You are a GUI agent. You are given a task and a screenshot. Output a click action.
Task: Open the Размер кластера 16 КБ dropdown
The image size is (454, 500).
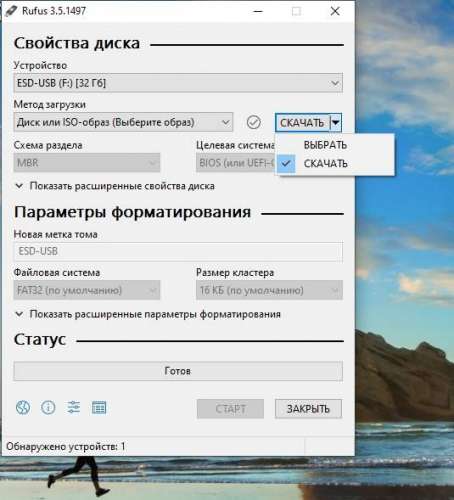pos(269,290)
